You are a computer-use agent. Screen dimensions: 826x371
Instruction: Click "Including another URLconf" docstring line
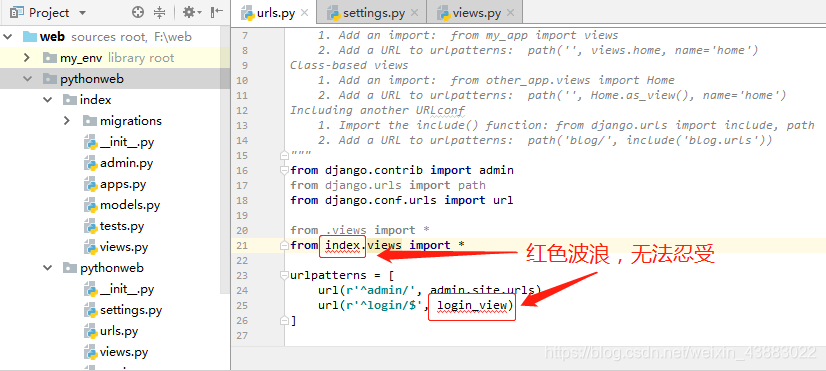(377, 110)
